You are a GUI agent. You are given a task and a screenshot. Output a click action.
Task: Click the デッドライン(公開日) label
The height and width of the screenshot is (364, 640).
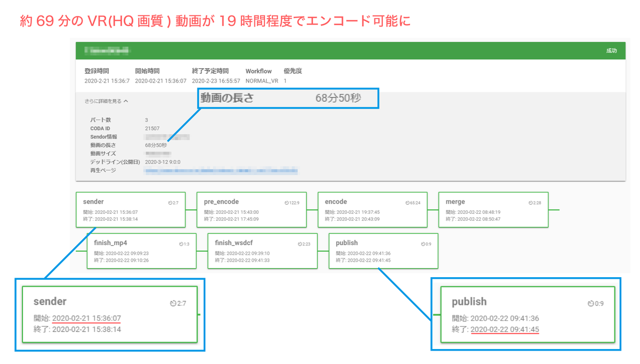coord(115,162)
